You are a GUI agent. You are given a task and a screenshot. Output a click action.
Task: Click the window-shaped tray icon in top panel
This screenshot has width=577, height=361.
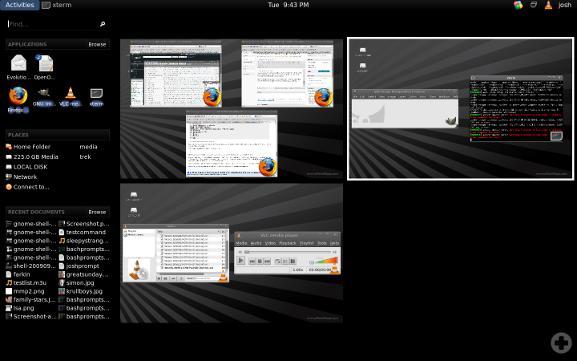pyautogui.click(x=533, y=5)
